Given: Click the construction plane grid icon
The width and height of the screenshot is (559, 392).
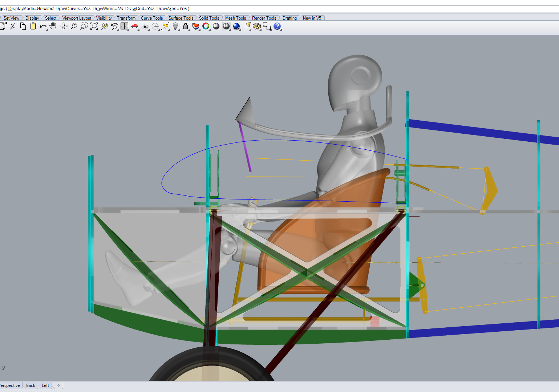Looking at the screenshot, I should 145,27.
